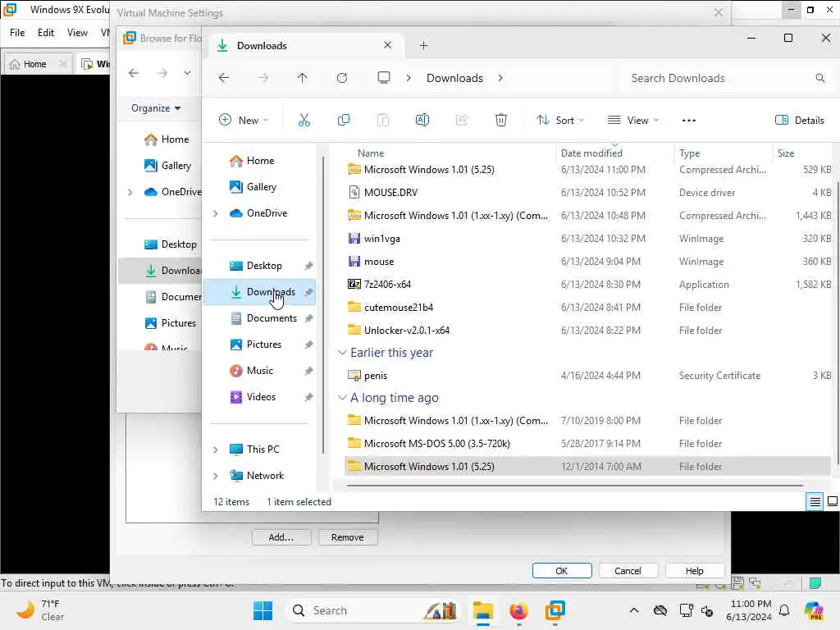Open Music in Explorer sidebar
The image size is (840, 630).
pyautogui.click(x=260, y=371)
